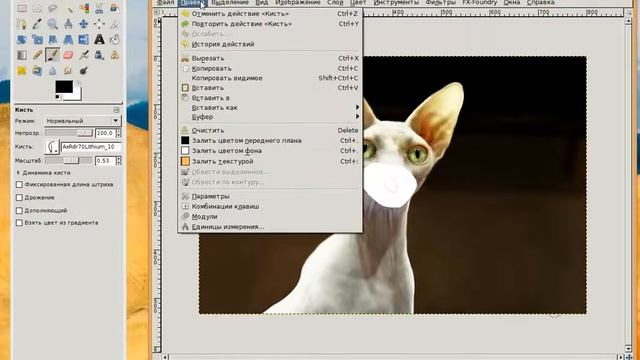This screenshot has height=360, width=640.
Task: Choose 'Вырезать' in the edit menu
Action: pyautogui.click(x=270, y=58)
